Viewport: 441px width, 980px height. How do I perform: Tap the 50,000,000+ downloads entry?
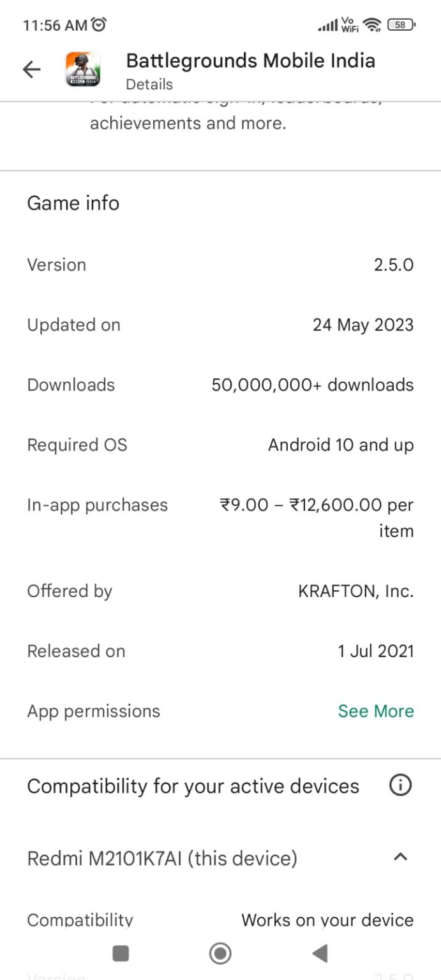coord(313,385)
